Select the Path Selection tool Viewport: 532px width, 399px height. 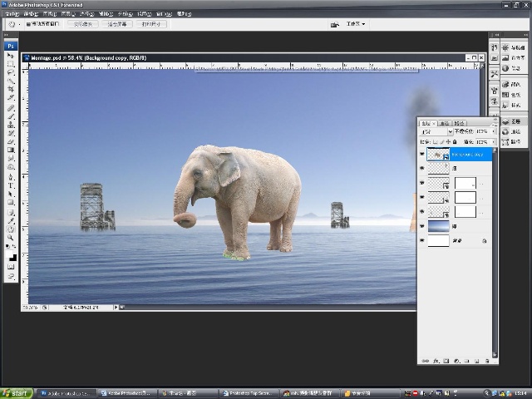pyautogui.click(x=11, y=194)
